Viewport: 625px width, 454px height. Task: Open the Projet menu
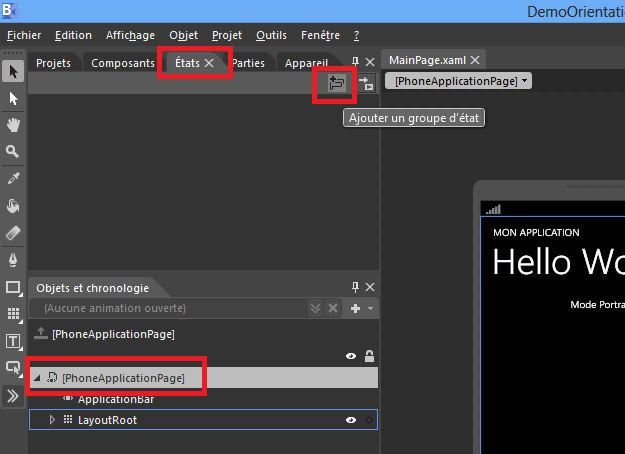point(227,35)
